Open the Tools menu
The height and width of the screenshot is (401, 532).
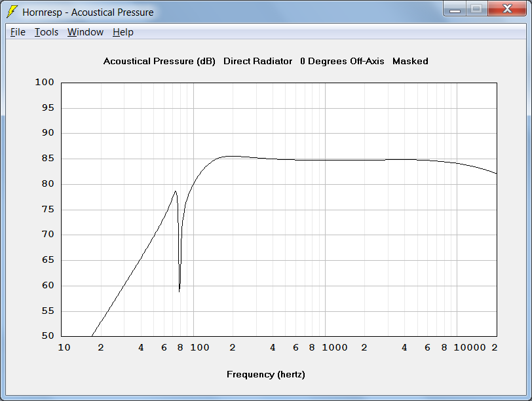[x=47, y=32]
